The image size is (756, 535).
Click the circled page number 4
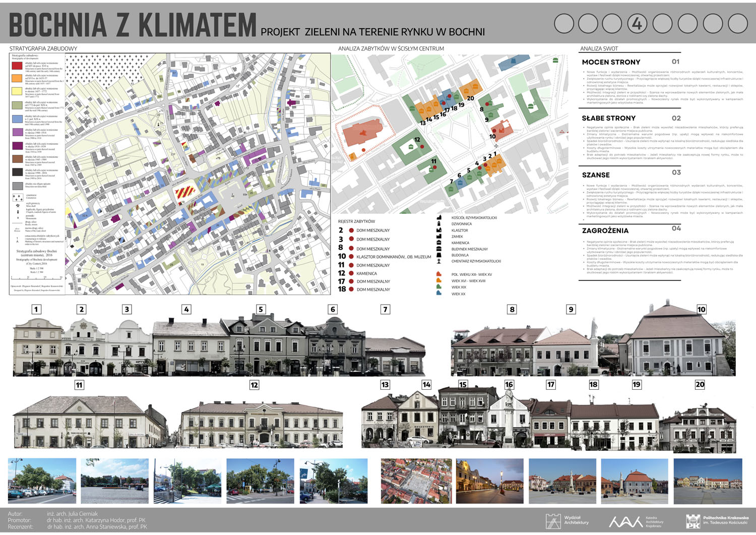click(638, 24)
